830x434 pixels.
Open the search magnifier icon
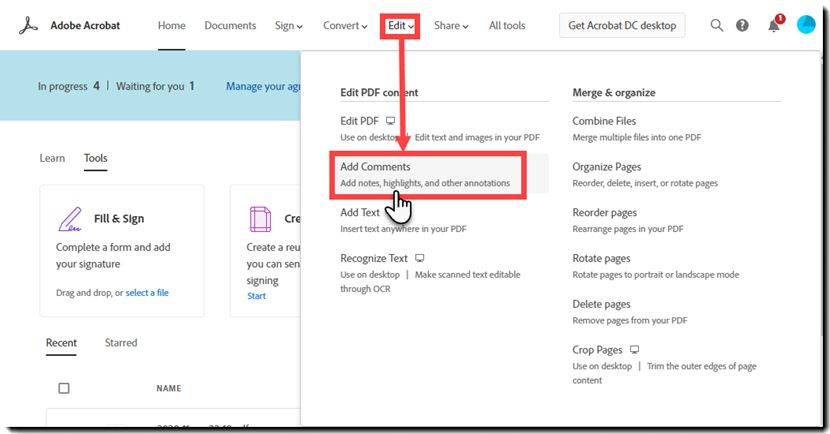click(716, 25)
